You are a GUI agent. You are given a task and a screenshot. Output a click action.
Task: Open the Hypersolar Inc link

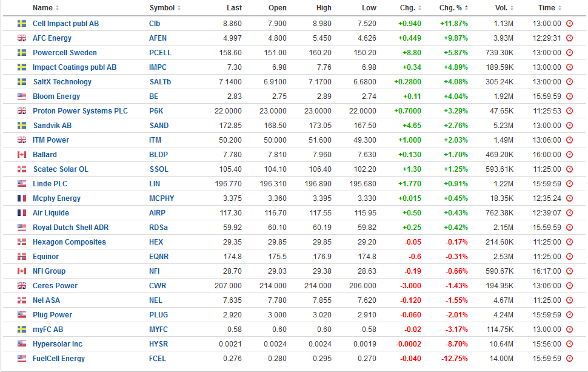click(x=58, y=344)
